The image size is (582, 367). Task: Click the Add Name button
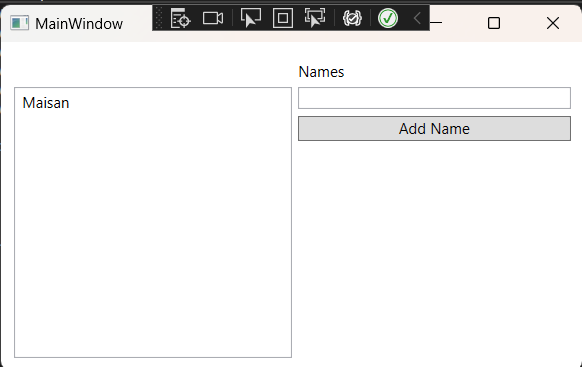(x=434, y=128)
